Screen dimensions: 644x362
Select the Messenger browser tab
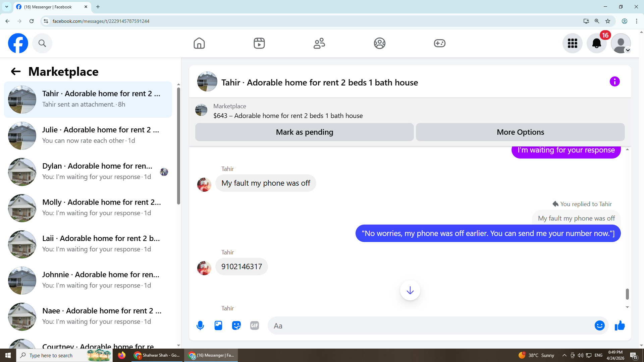(52, 7)
